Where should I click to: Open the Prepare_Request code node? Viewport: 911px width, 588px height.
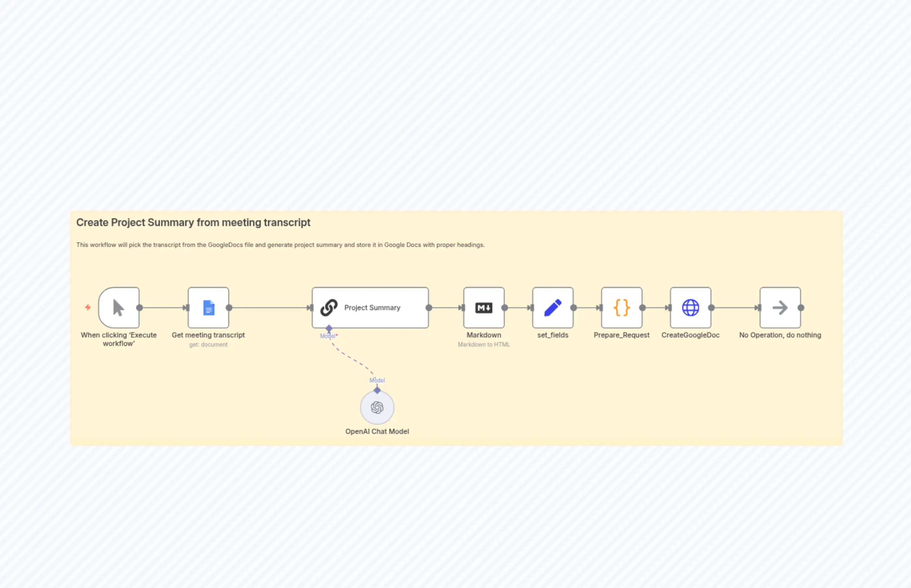coord(621,308)
